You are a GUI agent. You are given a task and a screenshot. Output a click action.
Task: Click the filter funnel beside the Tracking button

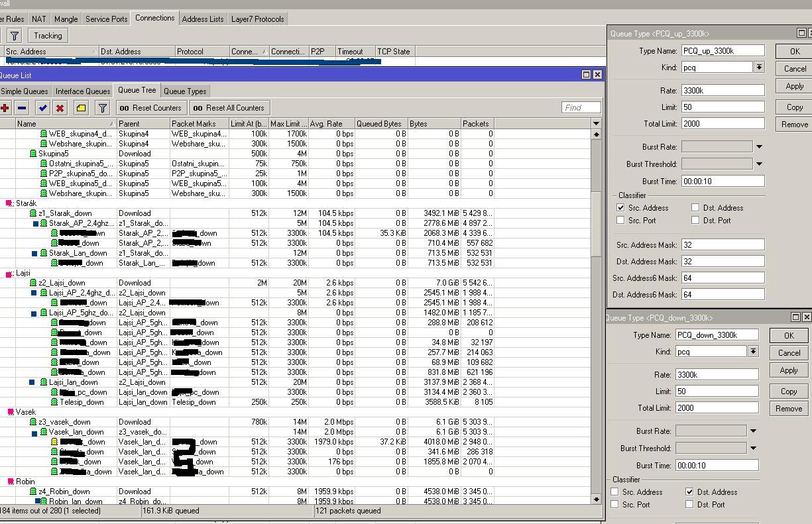point(14,36)
